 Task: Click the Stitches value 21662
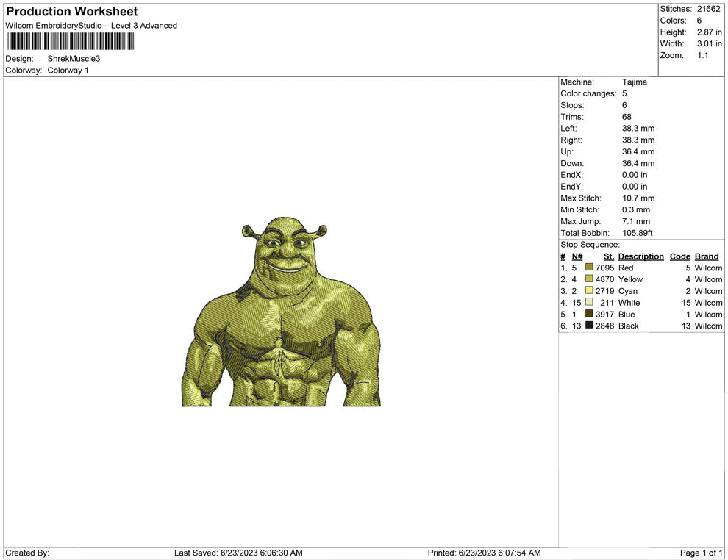[x=708, y=9]
